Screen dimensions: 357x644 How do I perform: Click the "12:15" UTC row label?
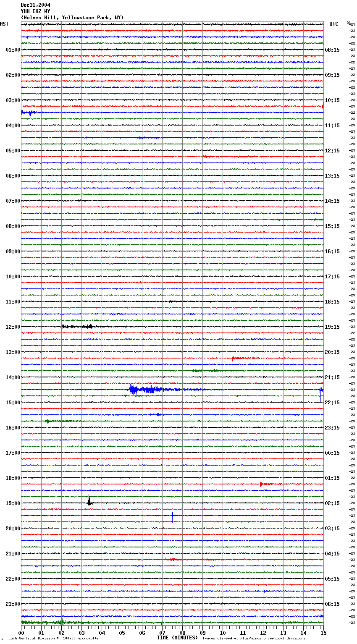pos(332,151)
